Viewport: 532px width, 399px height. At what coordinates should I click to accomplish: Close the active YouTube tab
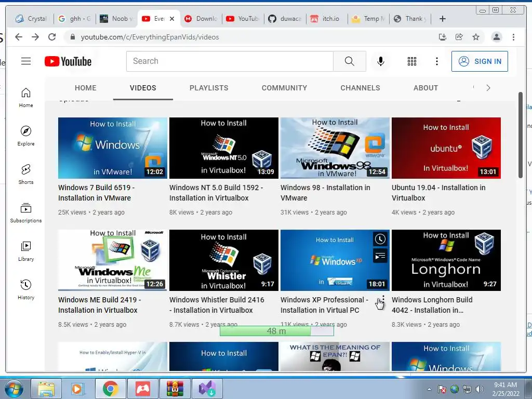tap(172, 19)
